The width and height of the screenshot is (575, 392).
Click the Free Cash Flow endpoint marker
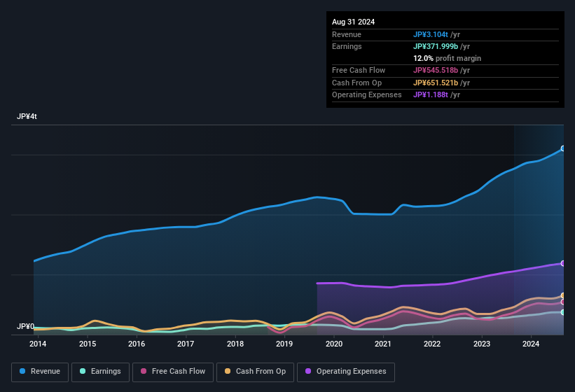[x=562, y=302]
